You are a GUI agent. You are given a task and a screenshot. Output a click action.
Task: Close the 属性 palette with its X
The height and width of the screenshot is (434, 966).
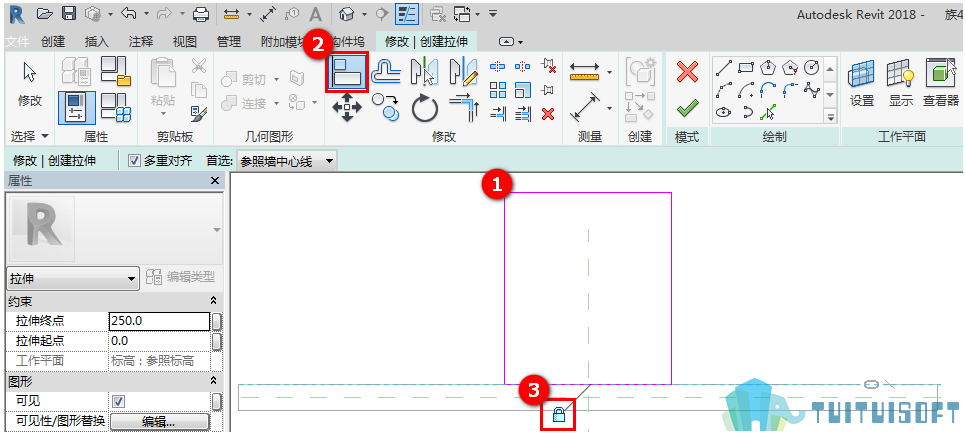[x=215, y=181]
